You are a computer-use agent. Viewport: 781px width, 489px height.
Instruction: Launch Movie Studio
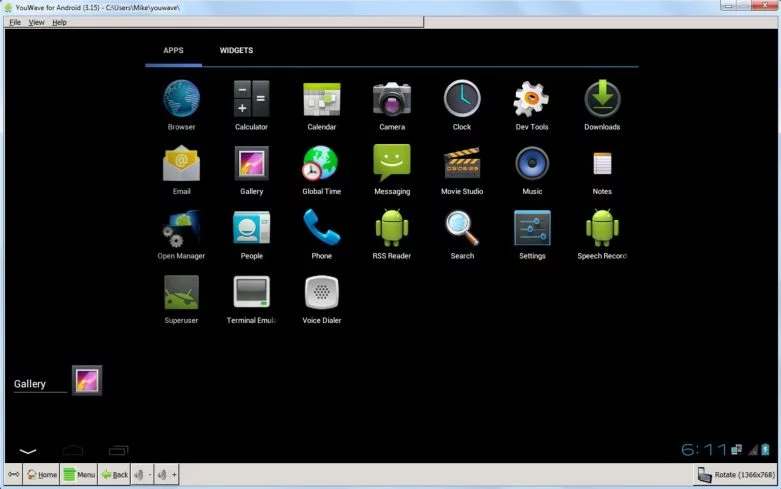tap(462, 169)
